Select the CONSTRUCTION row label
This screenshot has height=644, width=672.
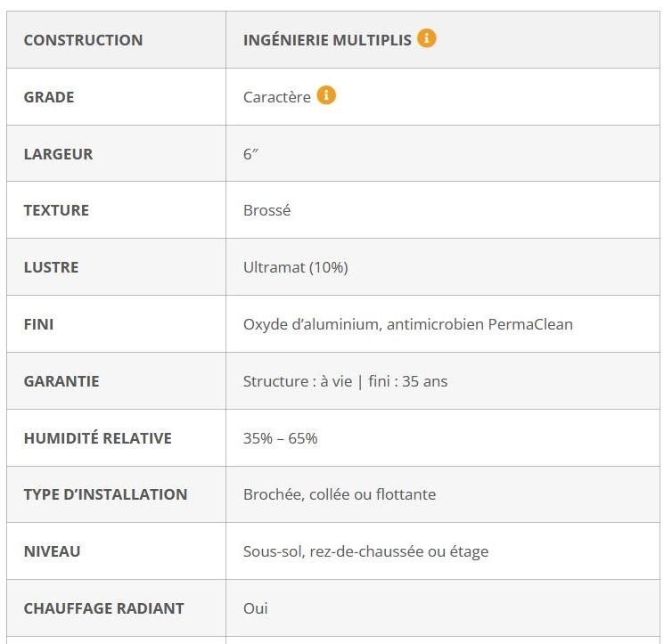click(x=83, y=40)
